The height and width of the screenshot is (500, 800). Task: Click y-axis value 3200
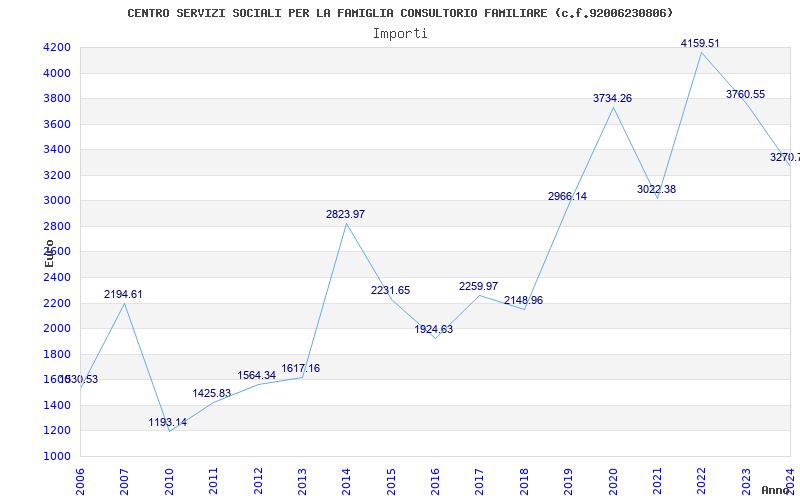point(57,176)
